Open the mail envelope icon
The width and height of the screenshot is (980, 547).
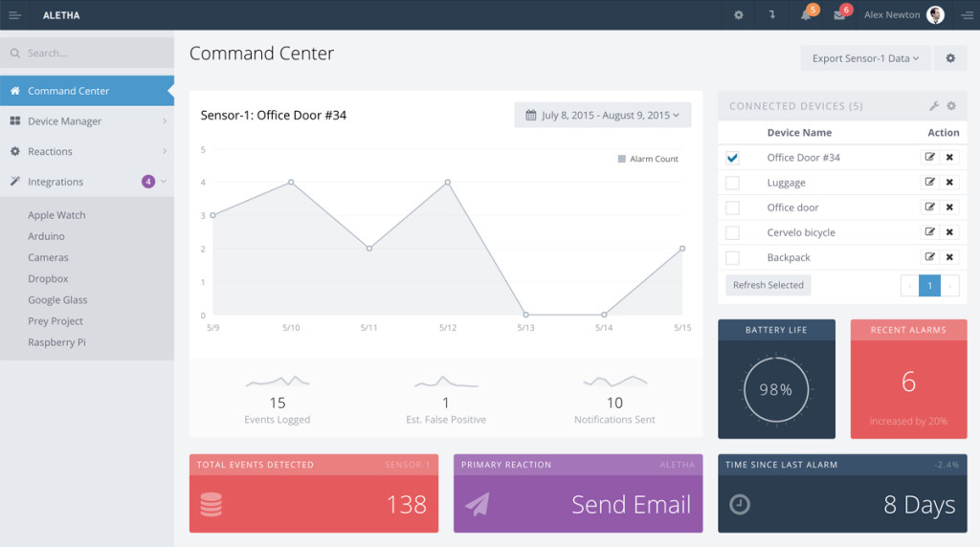839,15
